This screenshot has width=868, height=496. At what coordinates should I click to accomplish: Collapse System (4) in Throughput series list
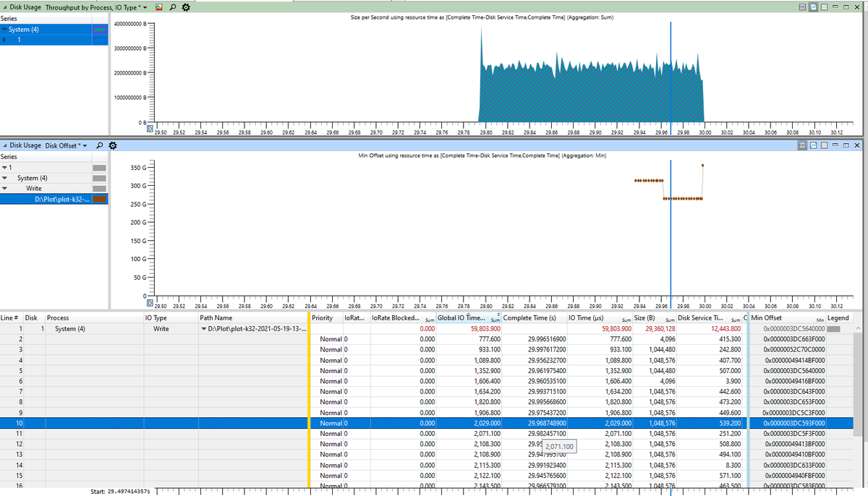tap(5, 30)
